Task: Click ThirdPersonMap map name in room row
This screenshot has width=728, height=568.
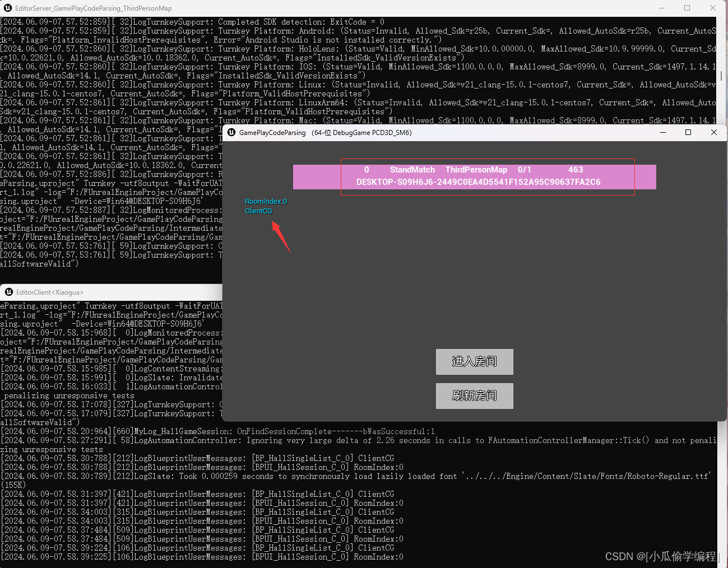Action: (x=476, y=170)
